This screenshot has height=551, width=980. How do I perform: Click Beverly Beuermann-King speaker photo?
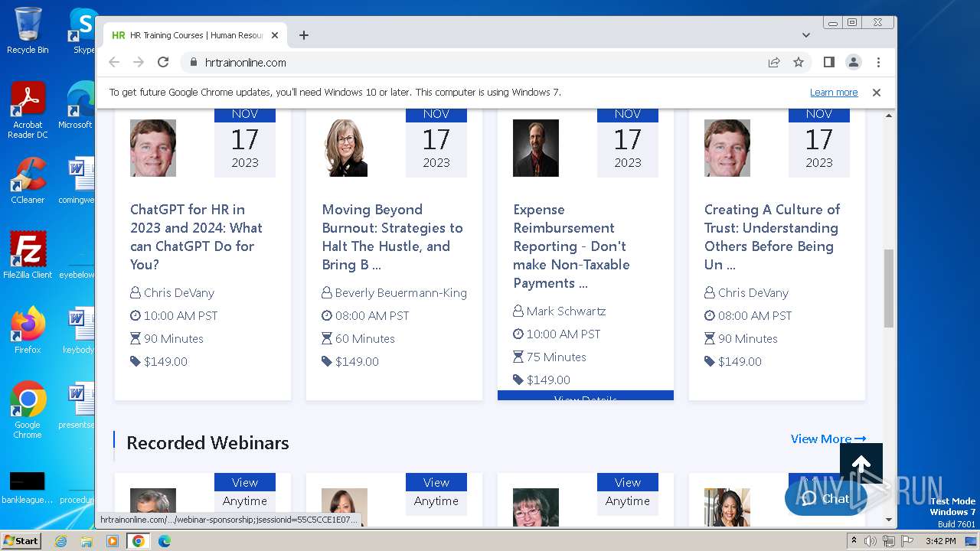point(345,148)
